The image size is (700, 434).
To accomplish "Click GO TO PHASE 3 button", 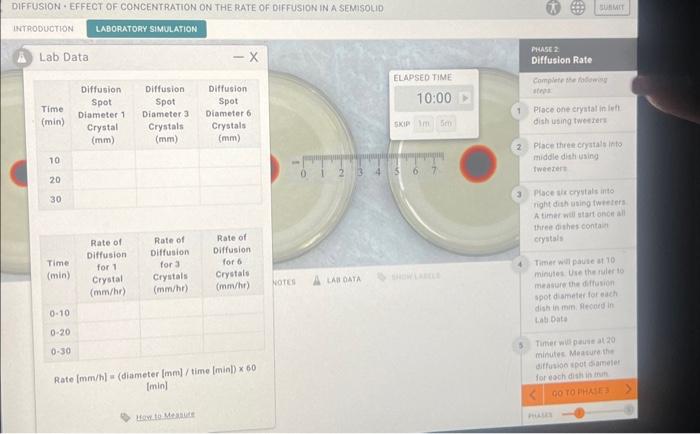I will pos(580,392).
